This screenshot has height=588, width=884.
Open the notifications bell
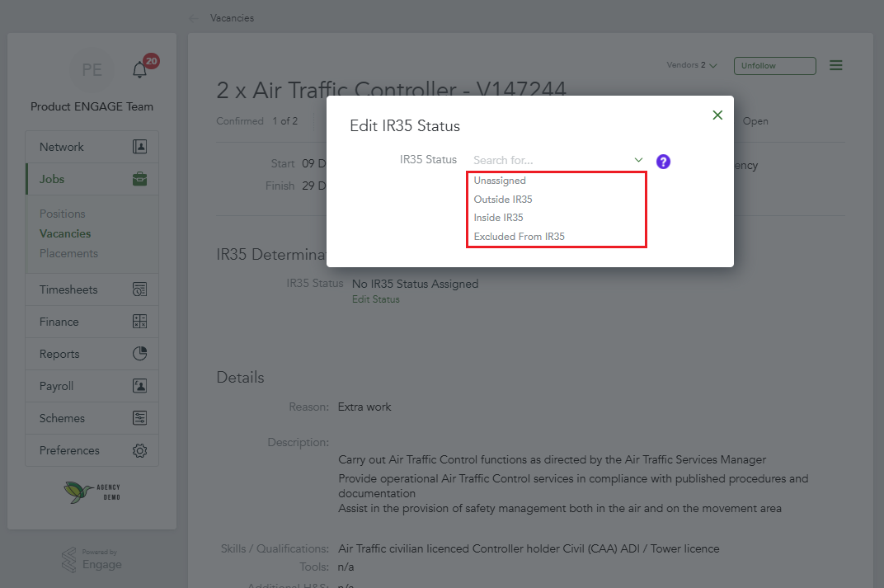coord(140,70)
